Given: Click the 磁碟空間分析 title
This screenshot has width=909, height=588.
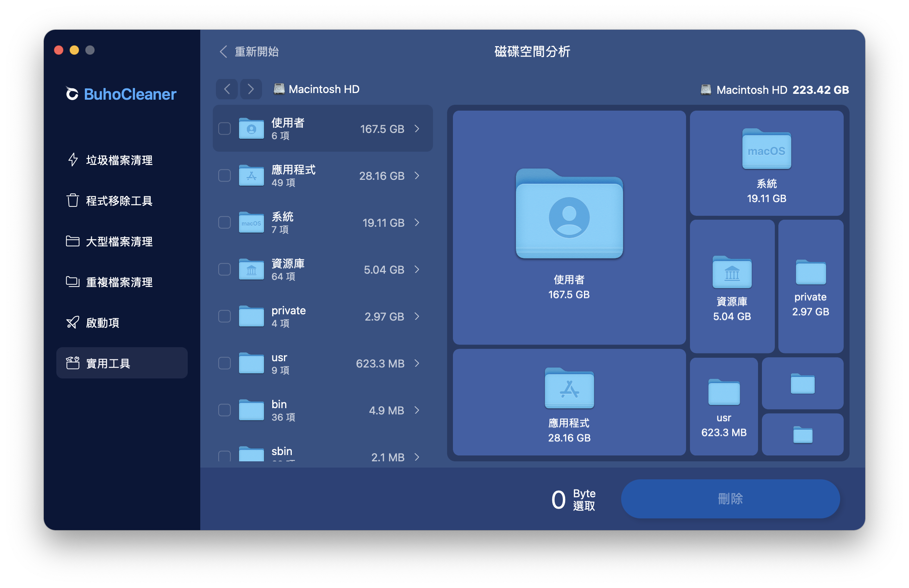Looking at the screenshot, I should [532, 51].
